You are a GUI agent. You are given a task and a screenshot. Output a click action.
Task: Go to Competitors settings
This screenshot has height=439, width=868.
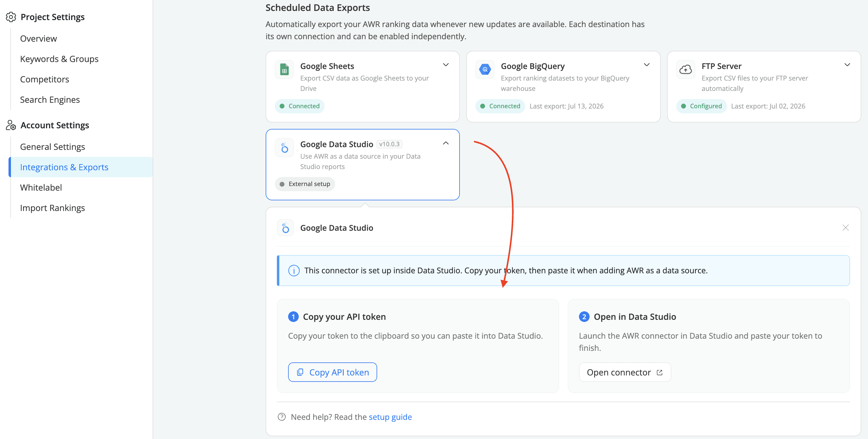point(44,79)
